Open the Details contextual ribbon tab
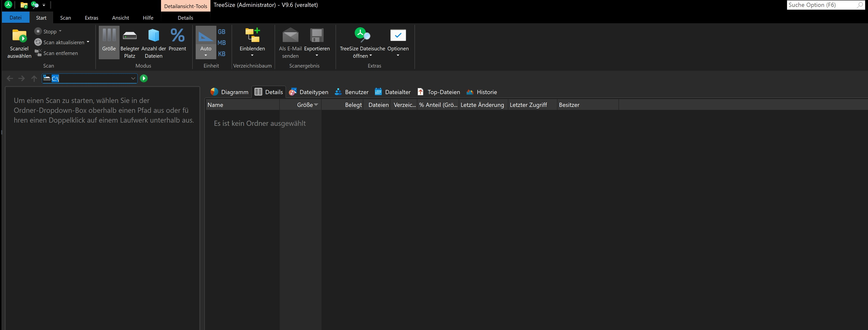 (x=185, y=17)
